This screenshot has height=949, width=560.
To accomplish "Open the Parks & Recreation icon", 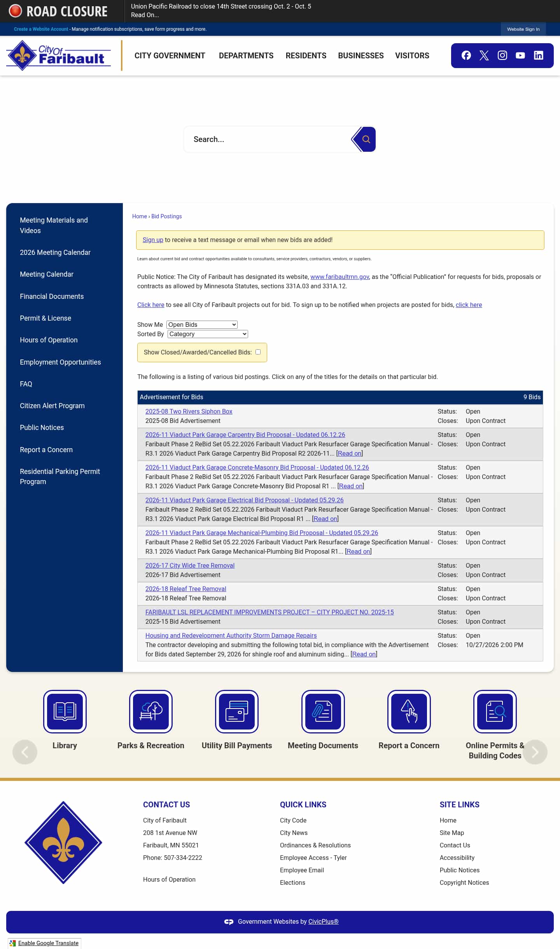I will pos(151,711).
